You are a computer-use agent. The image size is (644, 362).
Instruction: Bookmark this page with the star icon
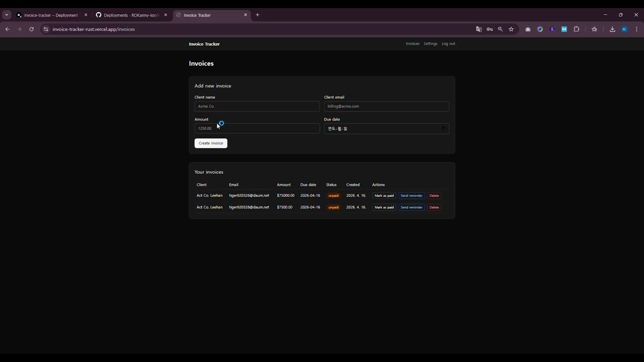pos(511,29)
